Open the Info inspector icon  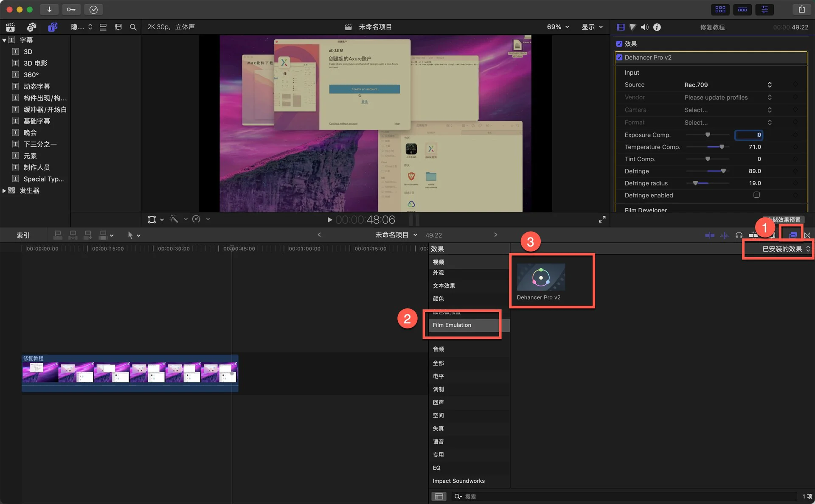pos(657,27)
